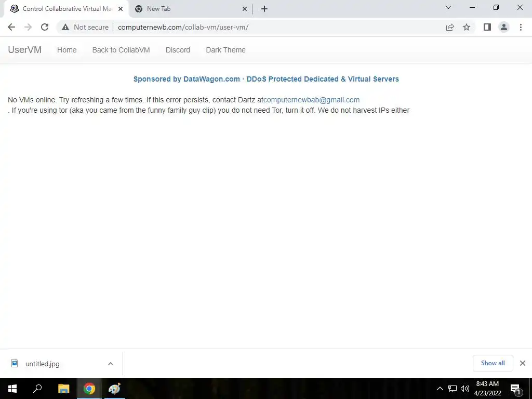This screenshot has height=399, width=532.
Task: Reload the page with the refresh icon
Action: pyautogui.click(x=45, y=27)
